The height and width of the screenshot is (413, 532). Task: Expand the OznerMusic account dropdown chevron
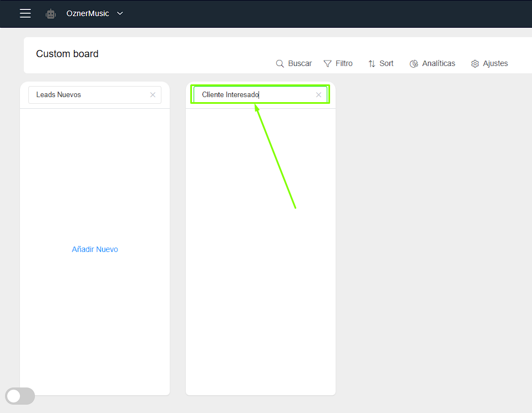pyautogui.click(x=120, y=13)
